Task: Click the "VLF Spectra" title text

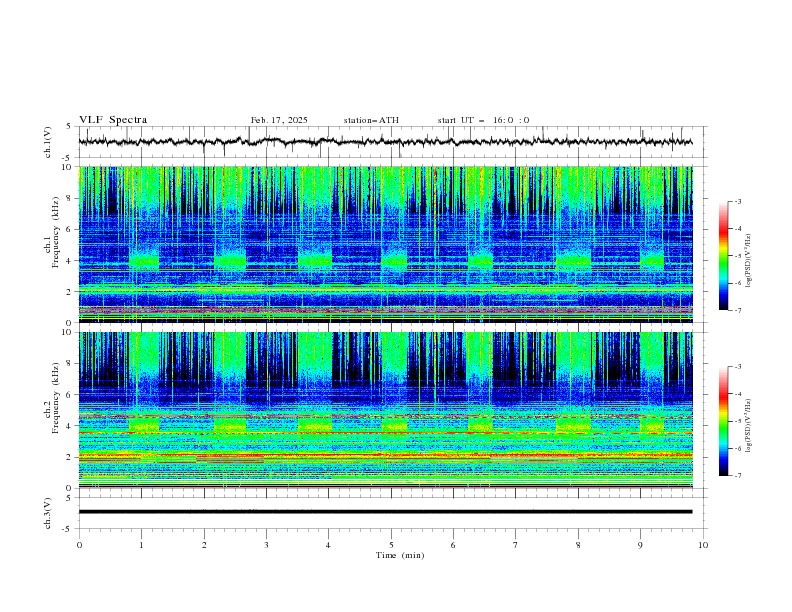Action: [x=113, y=120]
